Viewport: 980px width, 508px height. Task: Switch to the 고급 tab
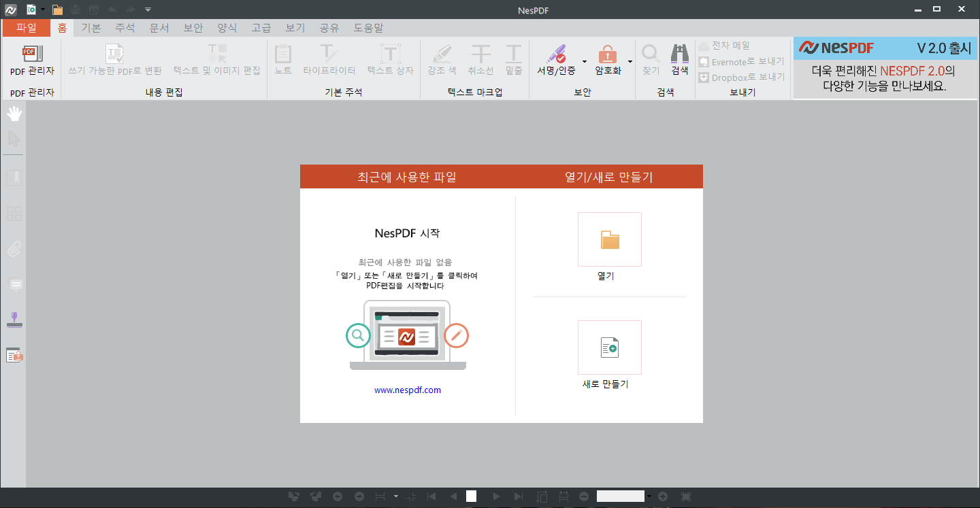(x=261, y=28)
